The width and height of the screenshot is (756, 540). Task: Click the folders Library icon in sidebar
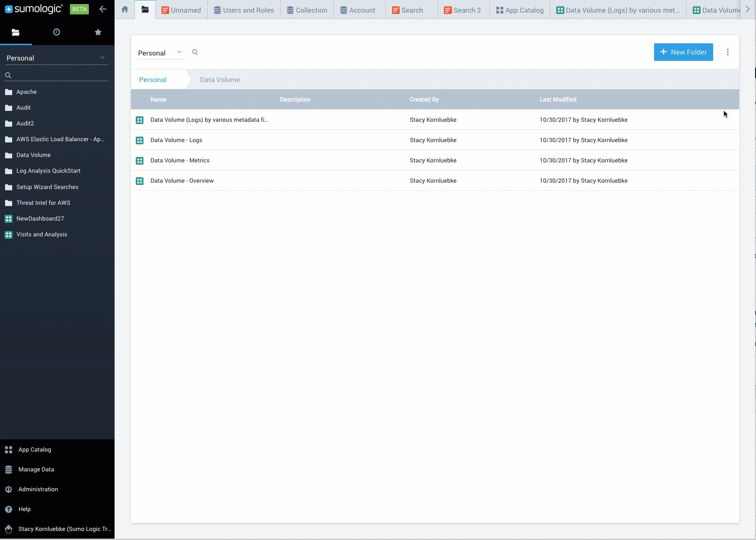[x=15, y=32]
